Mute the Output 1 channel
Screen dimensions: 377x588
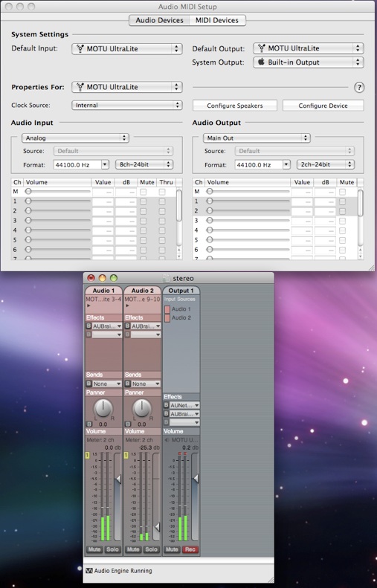(x=172, y=549)
